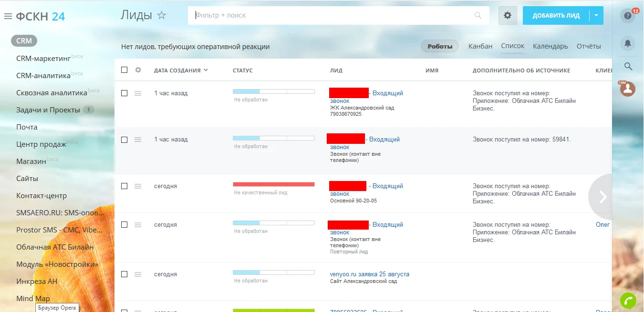Open the Отчёты tab
This screenshot has width=644, height=312.
point(589,46)
